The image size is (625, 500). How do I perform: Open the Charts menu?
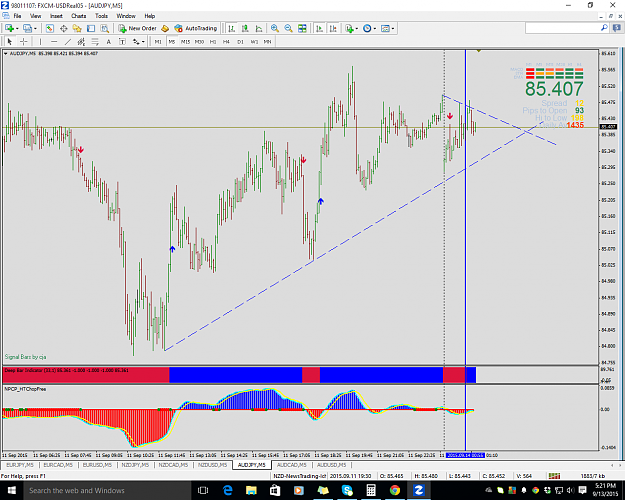tap(79, 16)
